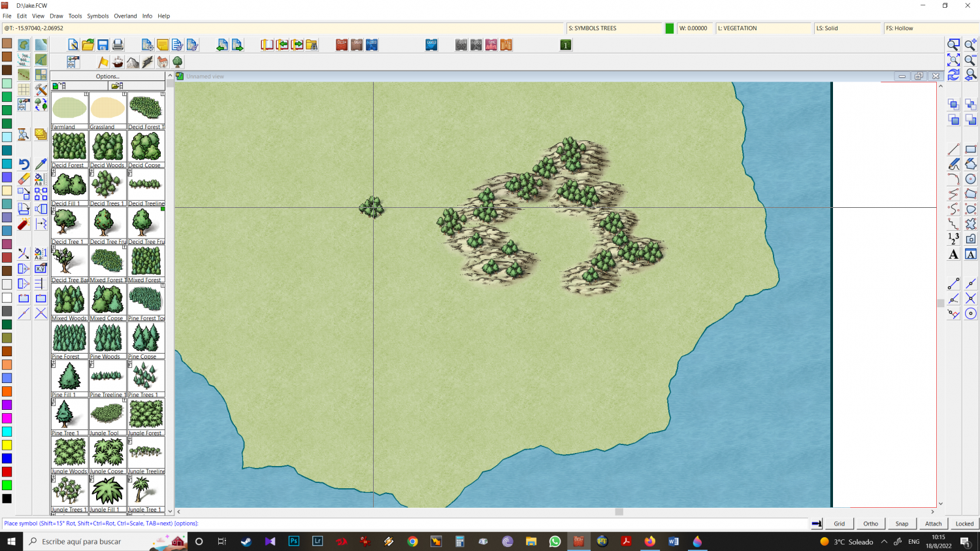Click the New drawing icon
This screenshot has height=551, width=980.
[x=73, y=44]
